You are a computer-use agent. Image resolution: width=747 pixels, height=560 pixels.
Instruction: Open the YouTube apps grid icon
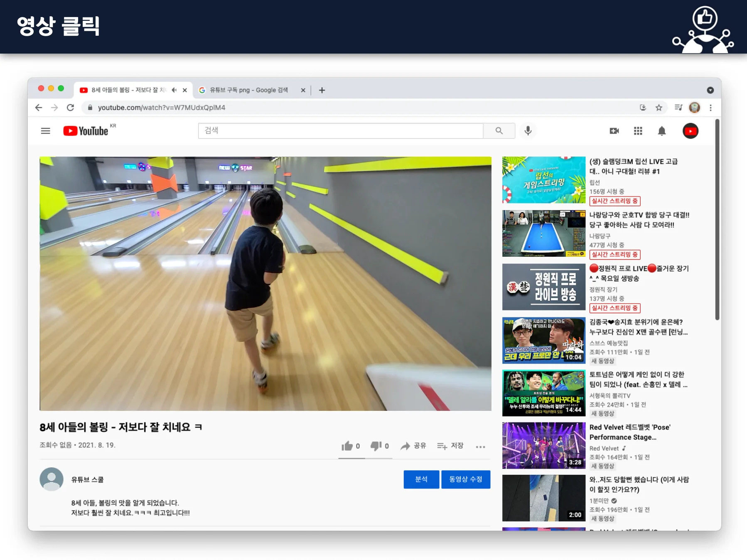pyautogui.click(x=638, y=131)
